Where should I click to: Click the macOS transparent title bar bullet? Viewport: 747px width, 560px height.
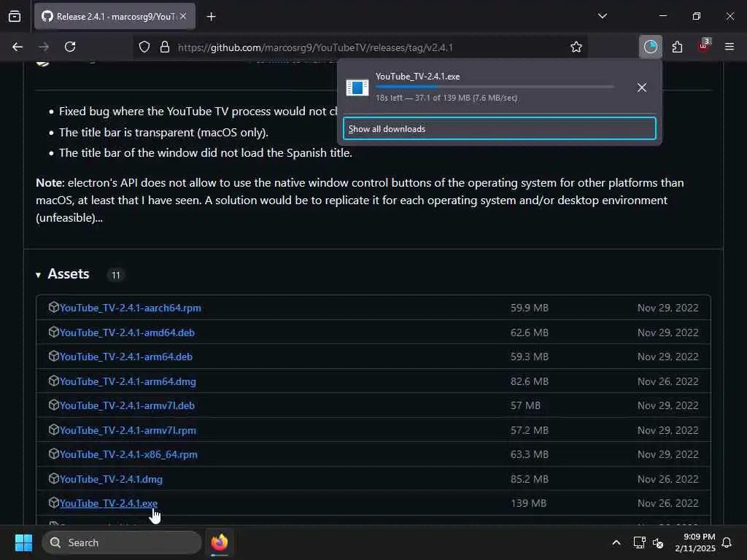[163, 133]
